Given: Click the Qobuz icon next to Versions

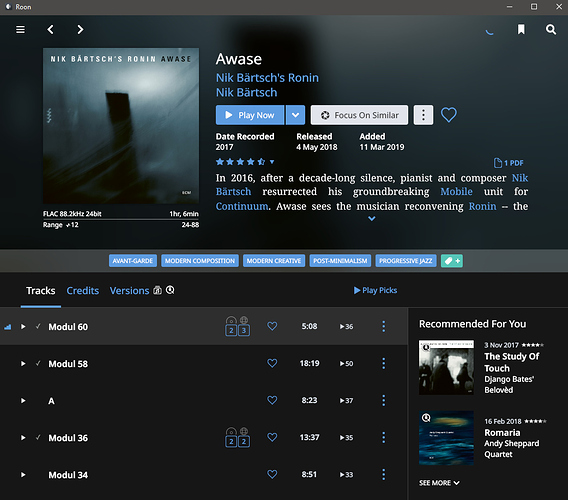Looking at the screenshot, I should coord(170,290).
